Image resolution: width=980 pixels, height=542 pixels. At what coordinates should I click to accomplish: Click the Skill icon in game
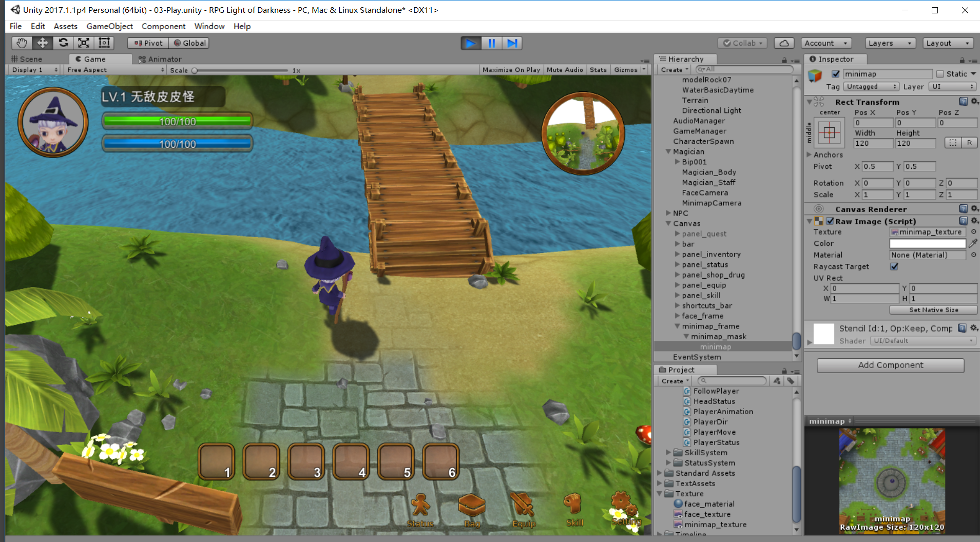pos(574,510)
